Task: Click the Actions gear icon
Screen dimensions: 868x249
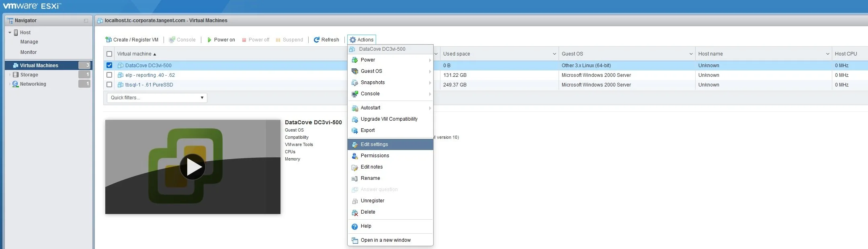Action: [353, 40]
